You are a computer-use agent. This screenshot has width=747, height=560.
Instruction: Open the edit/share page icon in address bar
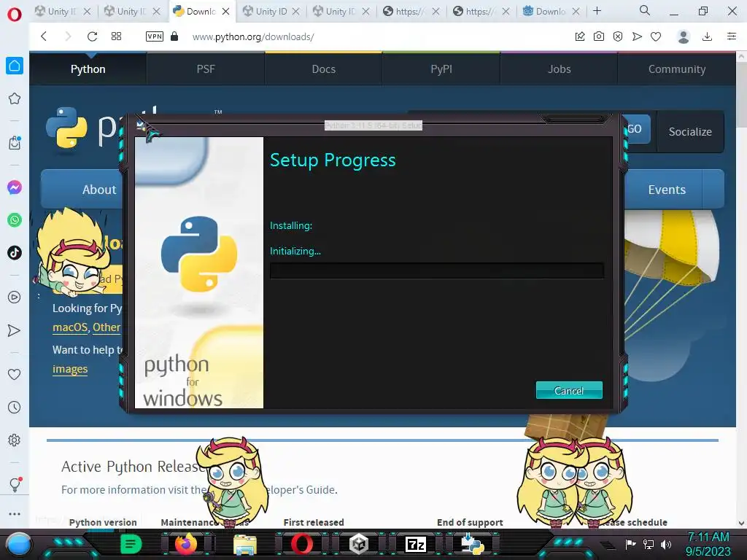click(580, 36)
